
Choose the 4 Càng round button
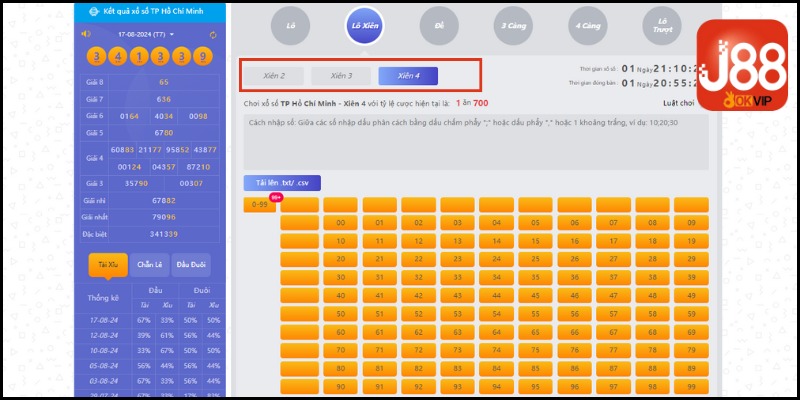[586, 24]
